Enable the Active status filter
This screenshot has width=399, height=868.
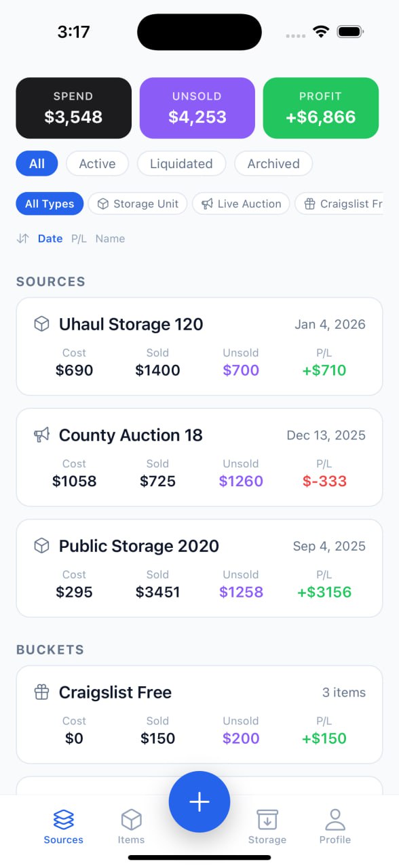tap(97, 163)
